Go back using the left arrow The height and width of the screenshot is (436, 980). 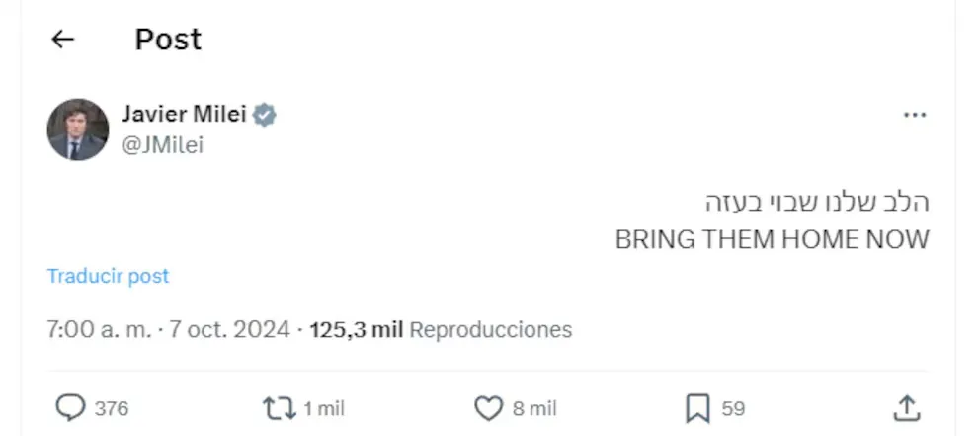tap(63, 40)
